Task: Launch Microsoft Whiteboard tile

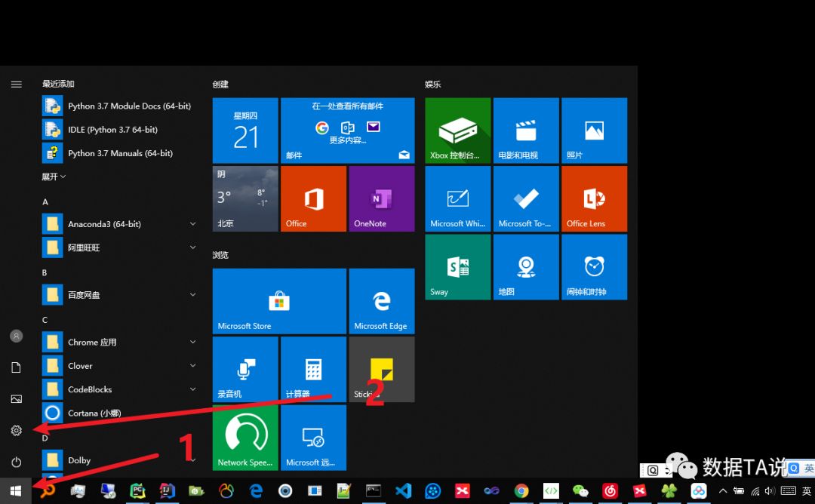Action: pyautogui.click(x=458, y=198)
